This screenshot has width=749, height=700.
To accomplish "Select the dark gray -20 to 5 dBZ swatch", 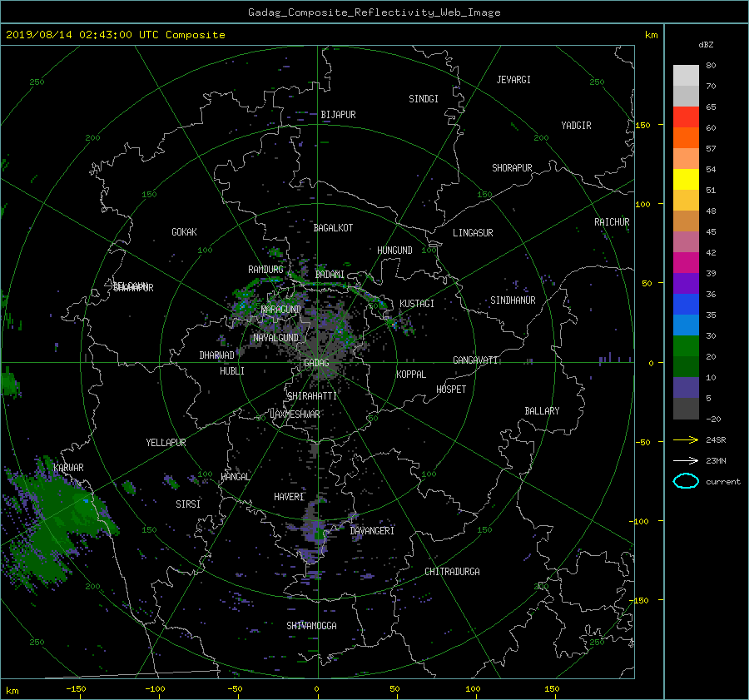I will click(686, 409).
